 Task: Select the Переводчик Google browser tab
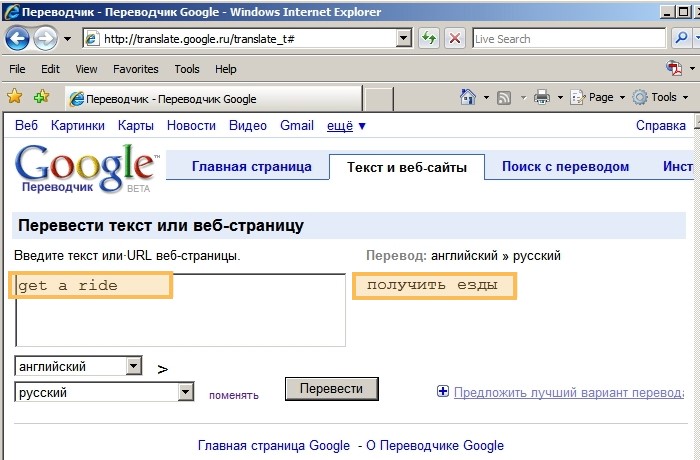point(213,99)
